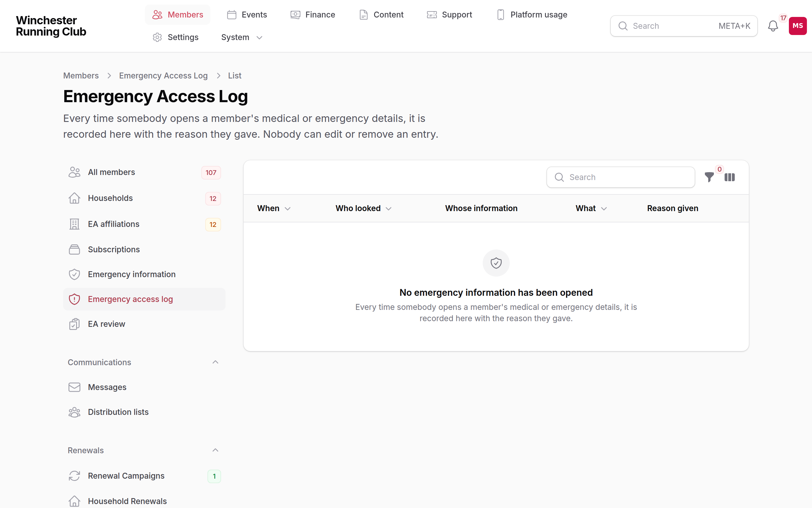Open the MS user avatar menu
Image resolution: width=812 pixels, height=508 pixels.
(x=798, y=26)
